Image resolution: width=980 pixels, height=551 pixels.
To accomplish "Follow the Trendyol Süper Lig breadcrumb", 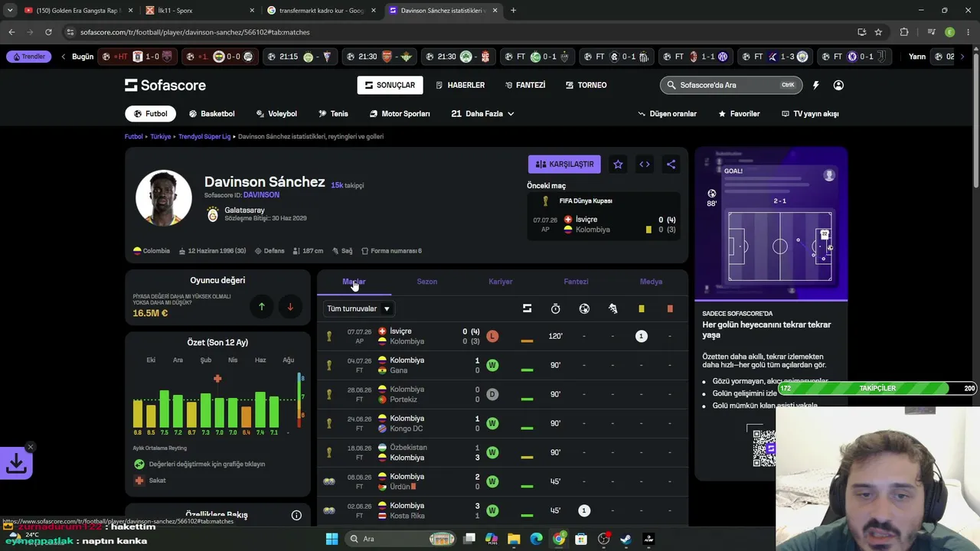I will 204,136.
